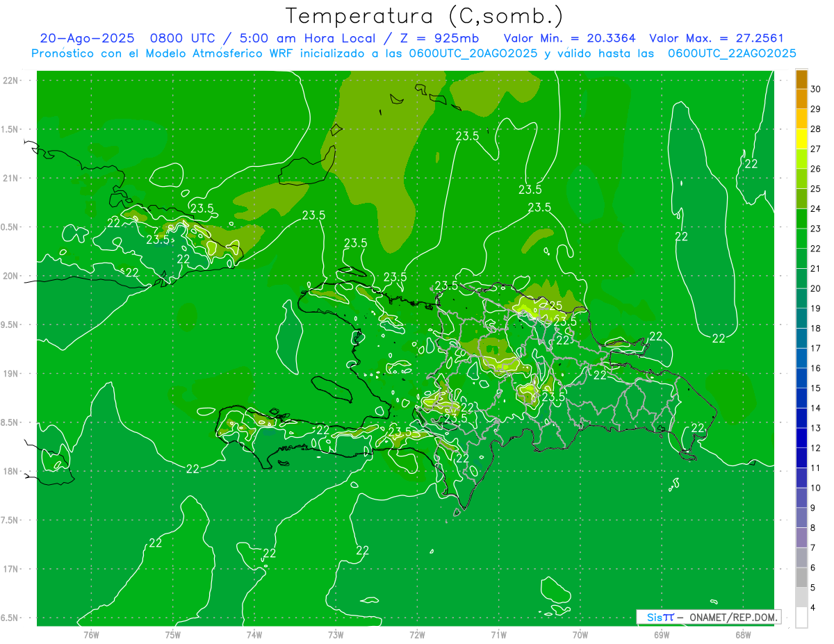Click the colorbar label '11'

pyautogui.click(x=816, y=468)
